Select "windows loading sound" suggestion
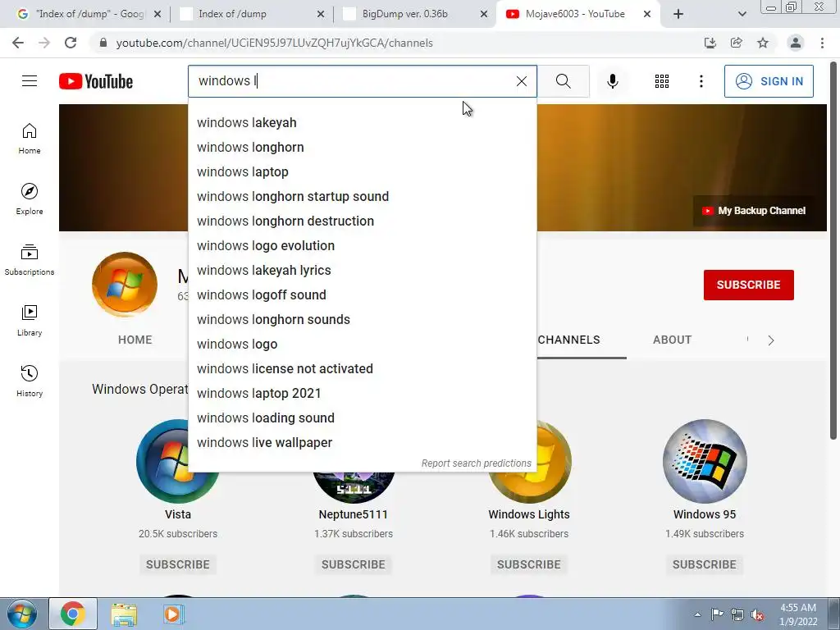Viewport: 840px width, 630px height. 362,418
